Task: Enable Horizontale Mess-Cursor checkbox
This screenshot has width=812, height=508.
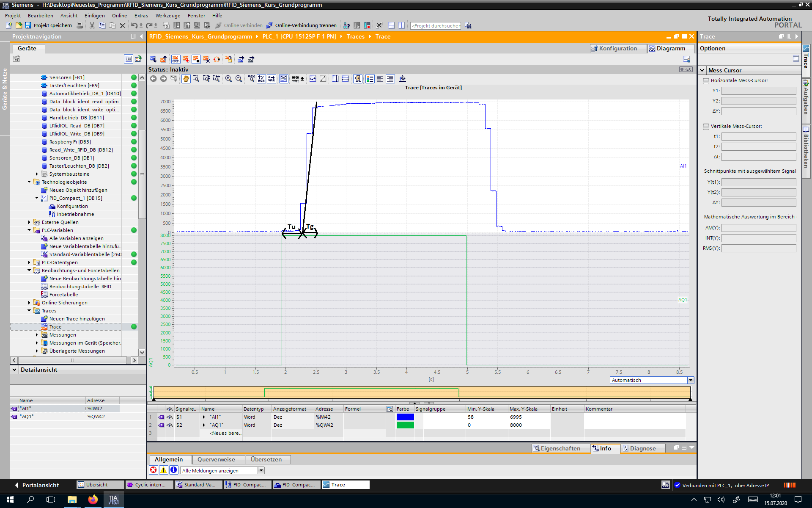Action: coord(706,80)
